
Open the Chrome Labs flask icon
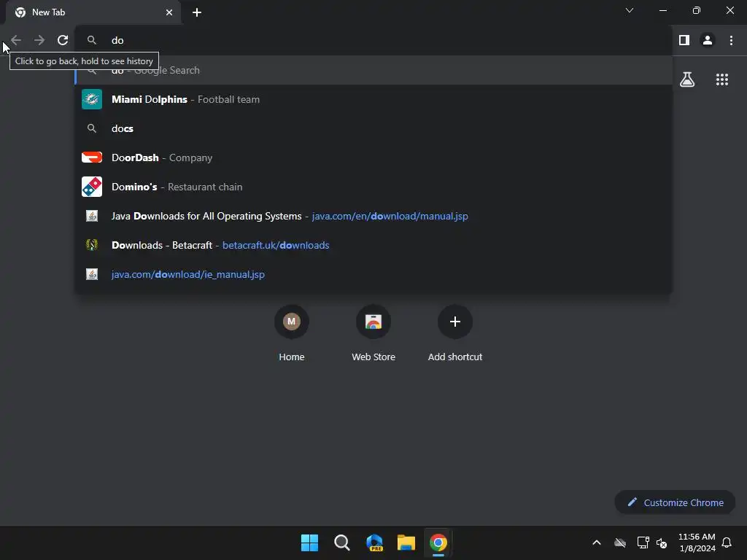point(687,79)
